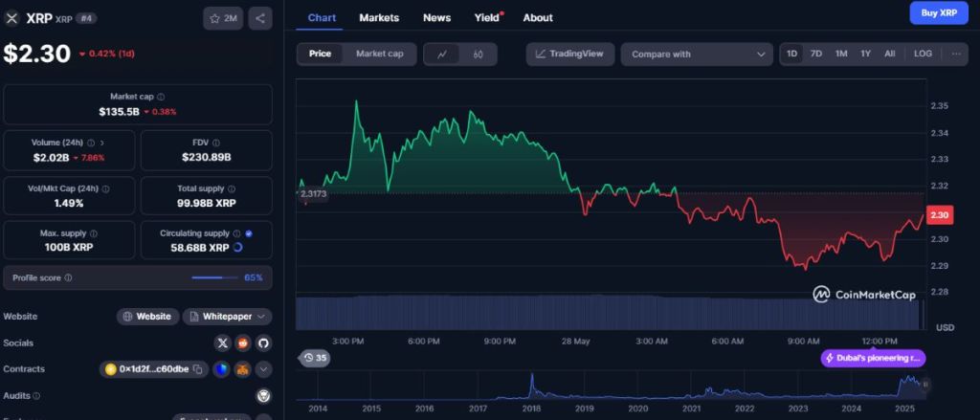Click the volume bars below the price chart
The height and width of the screenshot is (420, 980).
tap(609, 313)
